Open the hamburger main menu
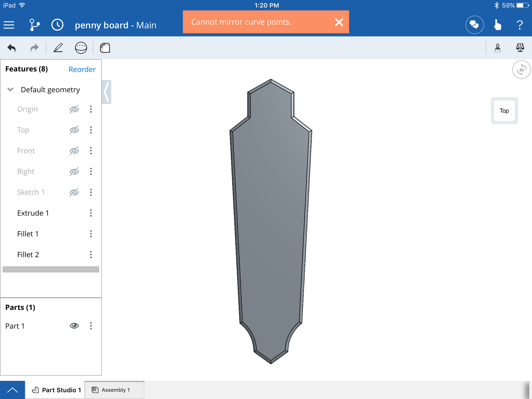Screen dimensions: 532x399 [9, 25]
